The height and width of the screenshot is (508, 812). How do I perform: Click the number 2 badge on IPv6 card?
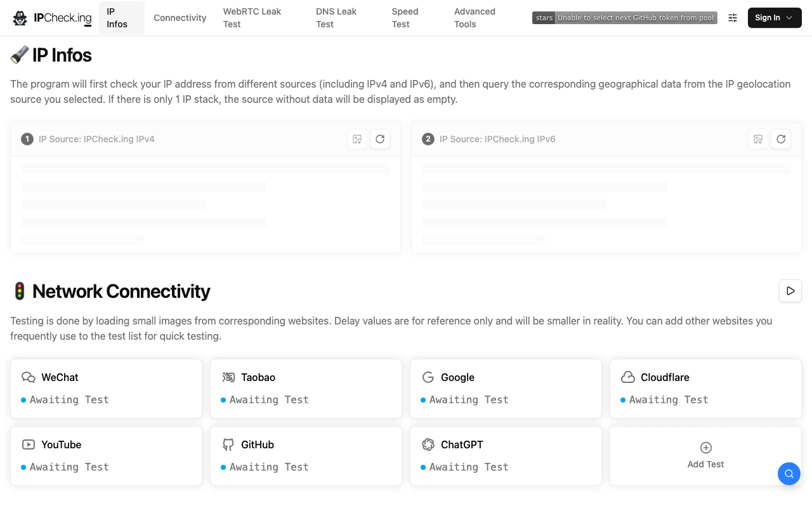[428, 139]
